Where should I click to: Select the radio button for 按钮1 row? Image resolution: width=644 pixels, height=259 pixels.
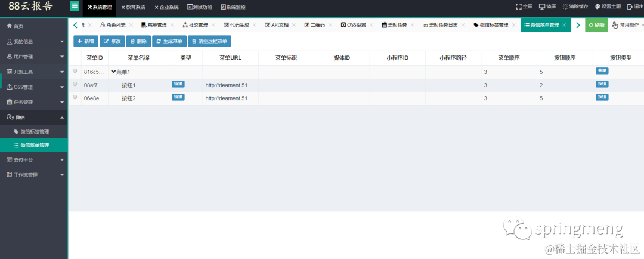pyautogui.click(x=75, y=84)
